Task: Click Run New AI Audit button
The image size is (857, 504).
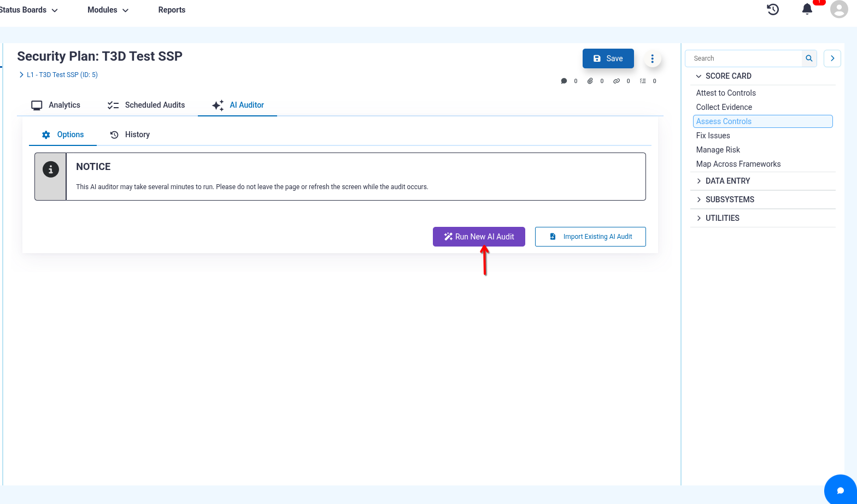Action: 479,237
